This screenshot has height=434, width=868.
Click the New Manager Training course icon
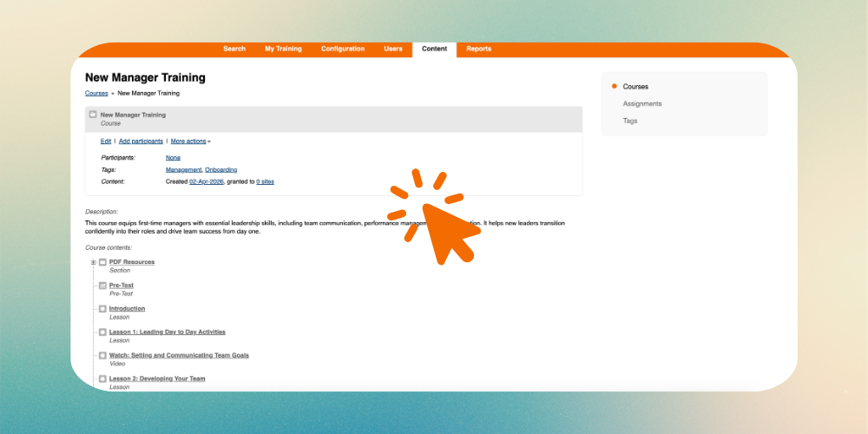[93, 115]
